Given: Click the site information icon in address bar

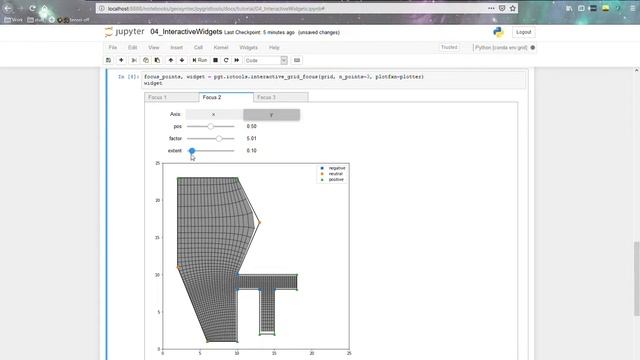Looking at the screenshot, I should (x=102, y=8).
